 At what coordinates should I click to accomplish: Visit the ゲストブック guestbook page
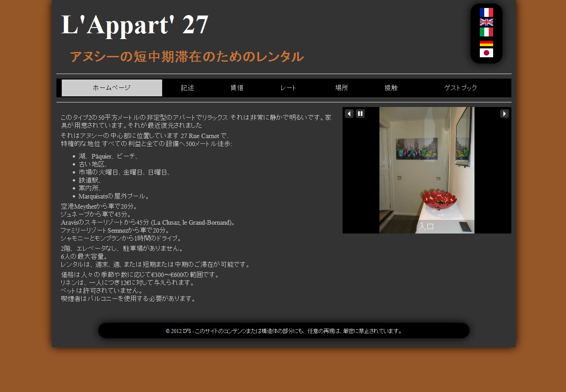point(461,88)
